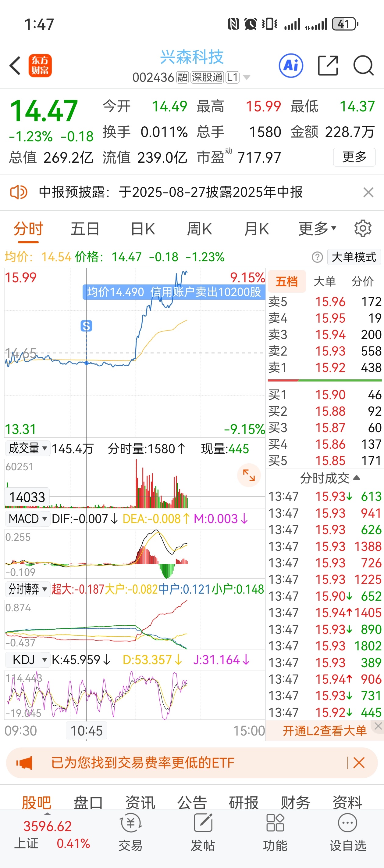Switch to the 日K tab
The width and height of the screenshot is (384, 868).
pyautogui.click(x=143, y=229)
